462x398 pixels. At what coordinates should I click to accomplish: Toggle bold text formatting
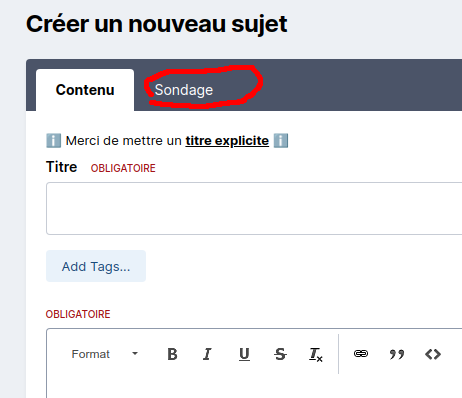point(172,354)
